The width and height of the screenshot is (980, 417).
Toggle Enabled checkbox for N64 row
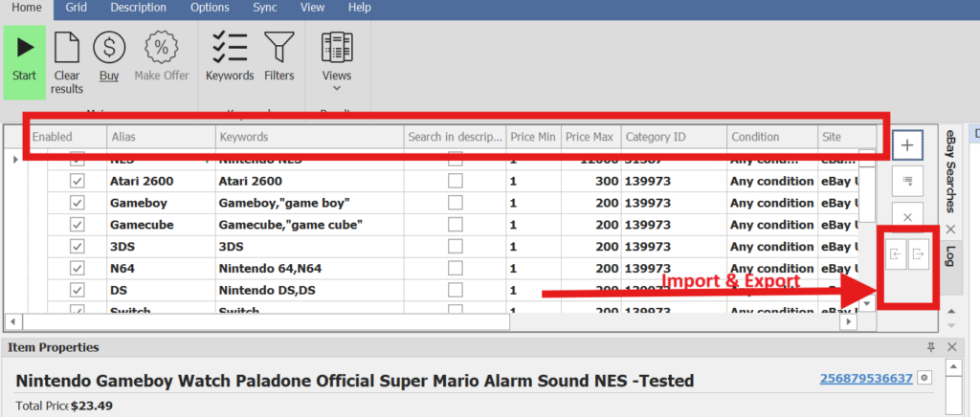[78, 269]
